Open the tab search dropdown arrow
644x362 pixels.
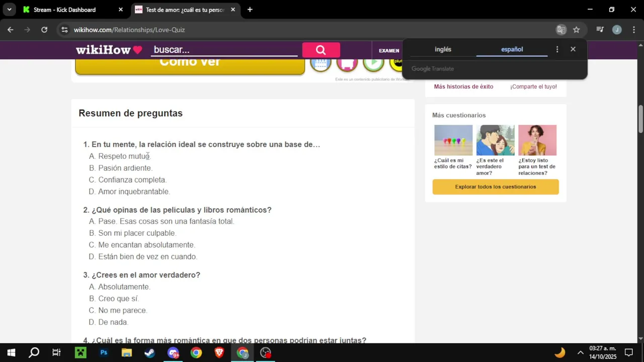pos(9,10)
